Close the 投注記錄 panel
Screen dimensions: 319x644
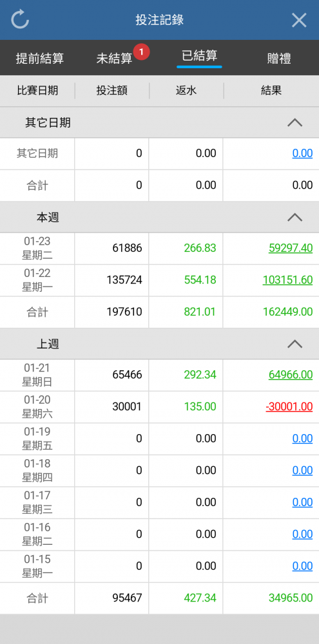coord(299,20)
